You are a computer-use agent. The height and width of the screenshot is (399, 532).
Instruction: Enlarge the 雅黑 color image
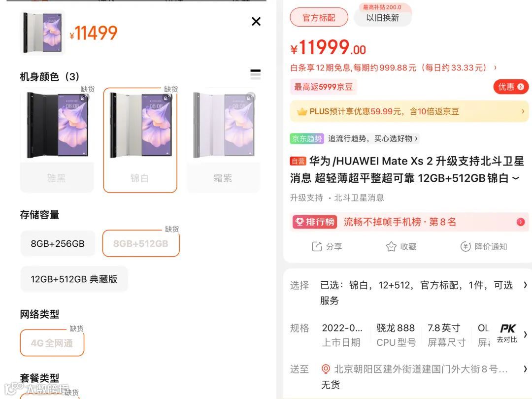pyautogui.click(x=83, y=98)
